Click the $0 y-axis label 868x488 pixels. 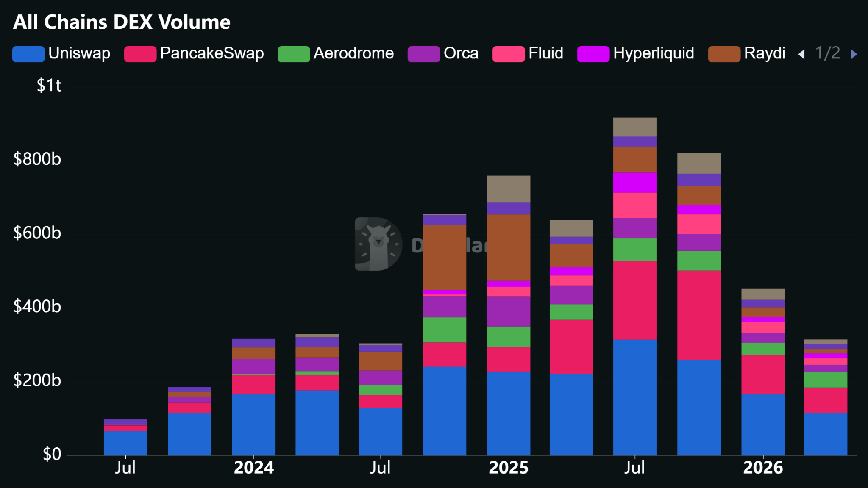pos(52,454)
